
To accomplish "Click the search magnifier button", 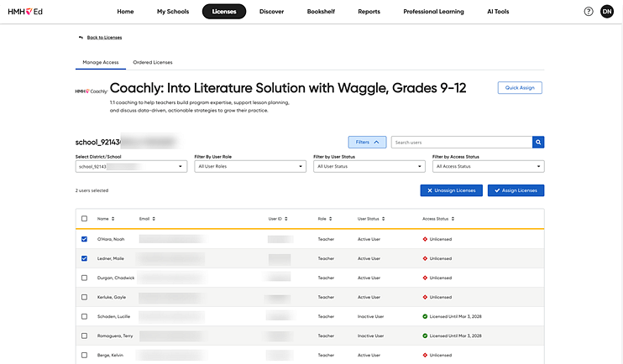I will (x=538, y=142).
